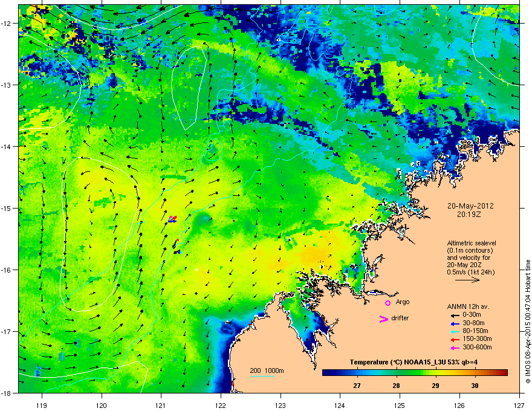Click the vertical IMOS Hobart time stamp

pos(528,322)
